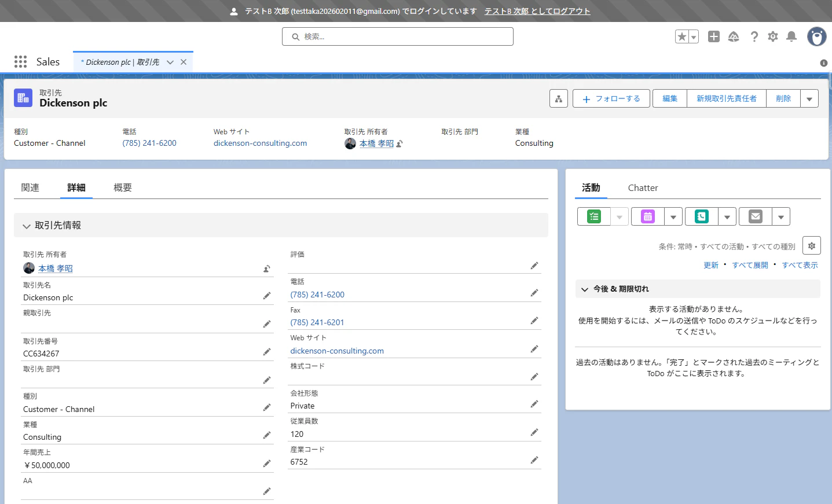Edit the 年間売上 field pencil icon
The image size is (832, 504).
pos(267,463)
